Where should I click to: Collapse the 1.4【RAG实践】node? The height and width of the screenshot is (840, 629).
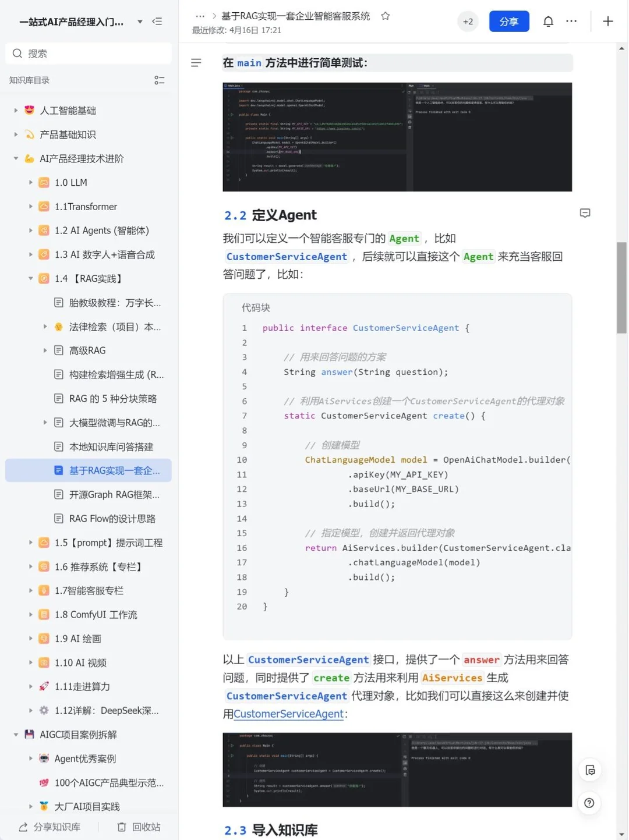[x=31, y=279]
